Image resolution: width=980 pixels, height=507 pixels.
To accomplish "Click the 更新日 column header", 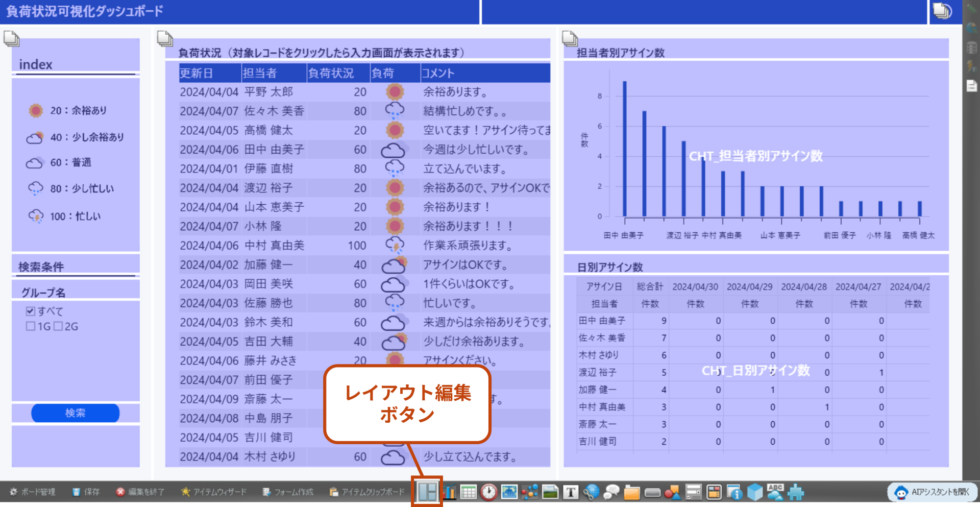I will 210,73.
